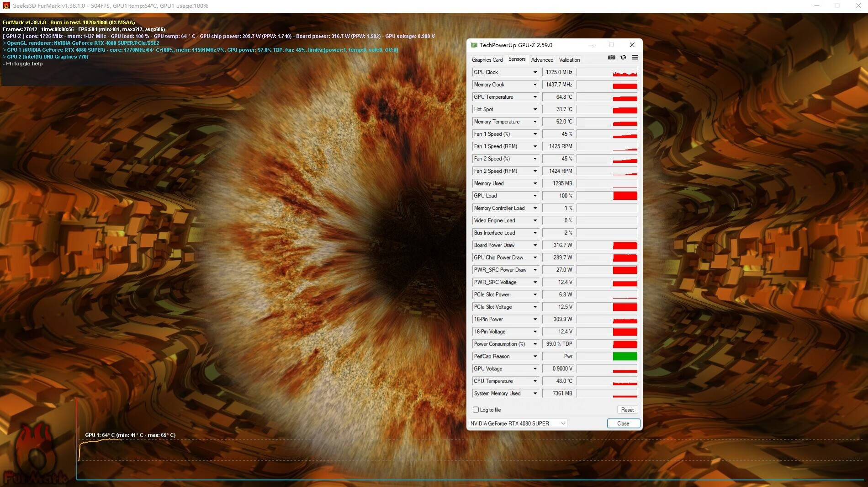Click the FurMark title bar app icon

(6, 6)
